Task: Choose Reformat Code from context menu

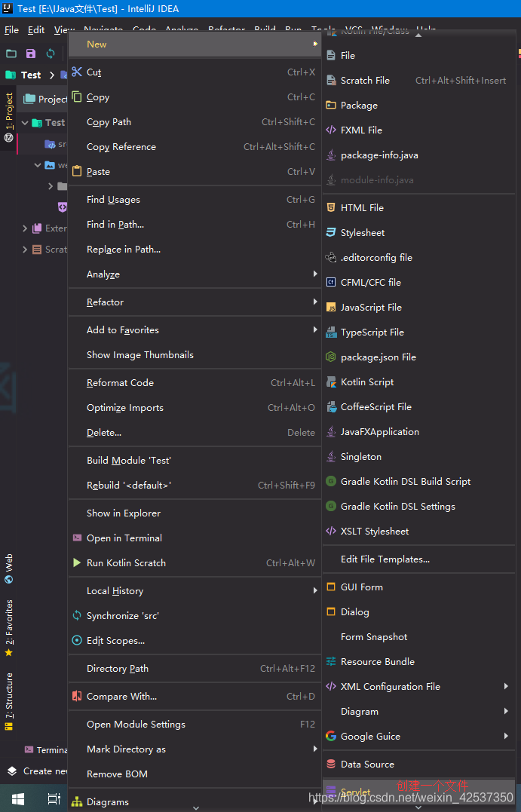Action: [195, 383]
